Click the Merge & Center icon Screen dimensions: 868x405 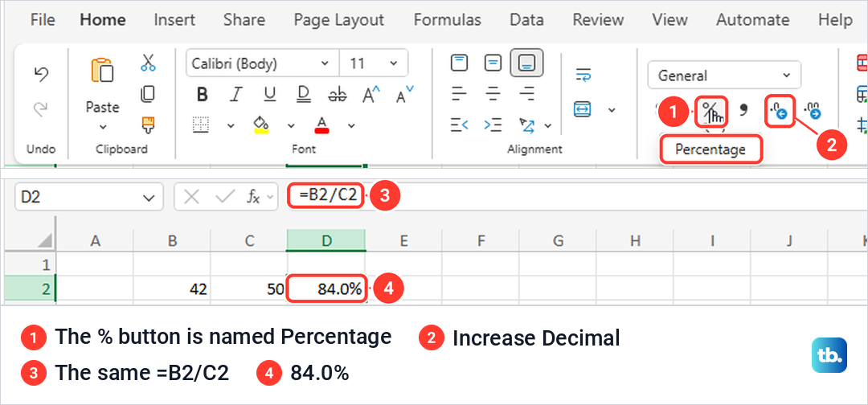[582, 109]
